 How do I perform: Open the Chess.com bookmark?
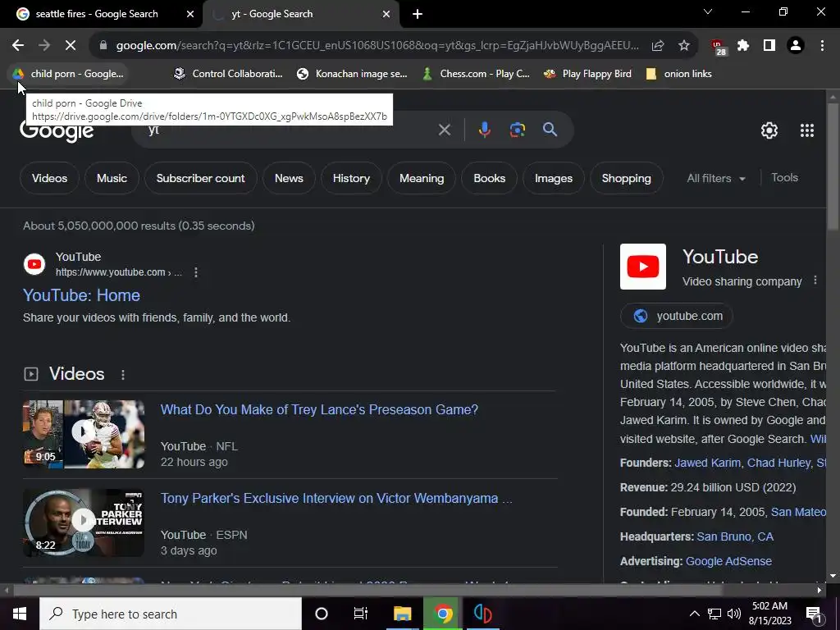pos(476,74)
